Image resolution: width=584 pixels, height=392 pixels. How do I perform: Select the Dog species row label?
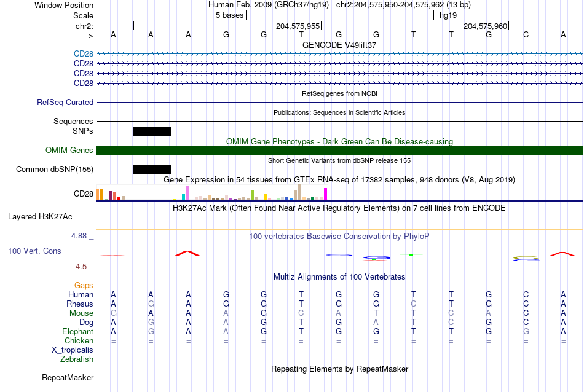(x=86, y=323)
